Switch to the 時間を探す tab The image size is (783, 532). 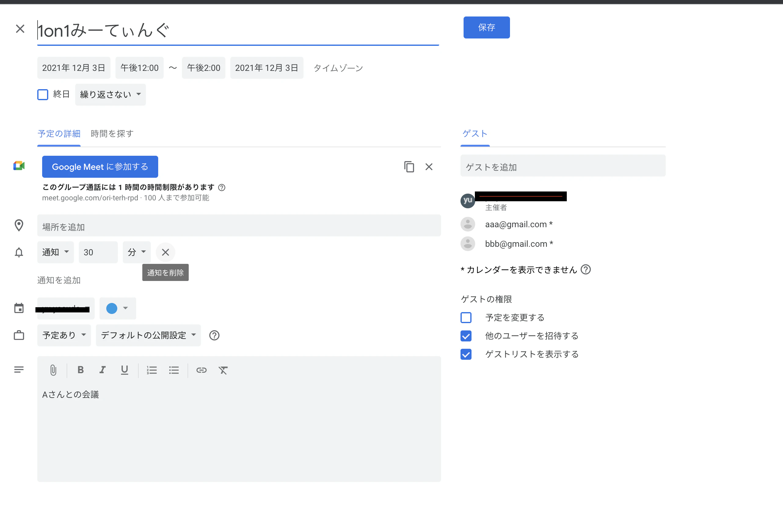[112, 134]
